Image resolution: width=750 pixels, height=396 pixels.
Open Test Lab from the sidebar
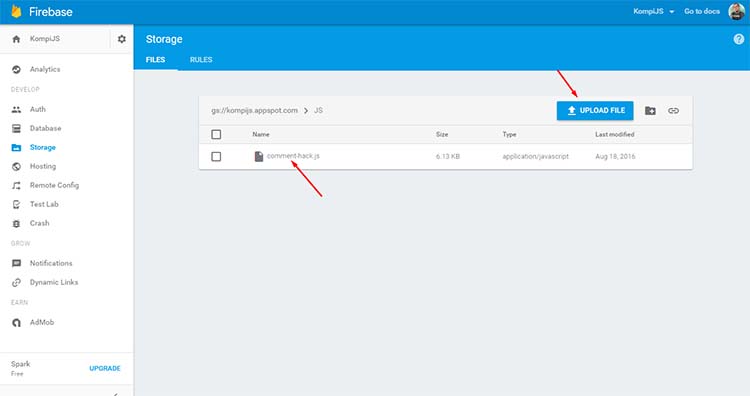44,204
